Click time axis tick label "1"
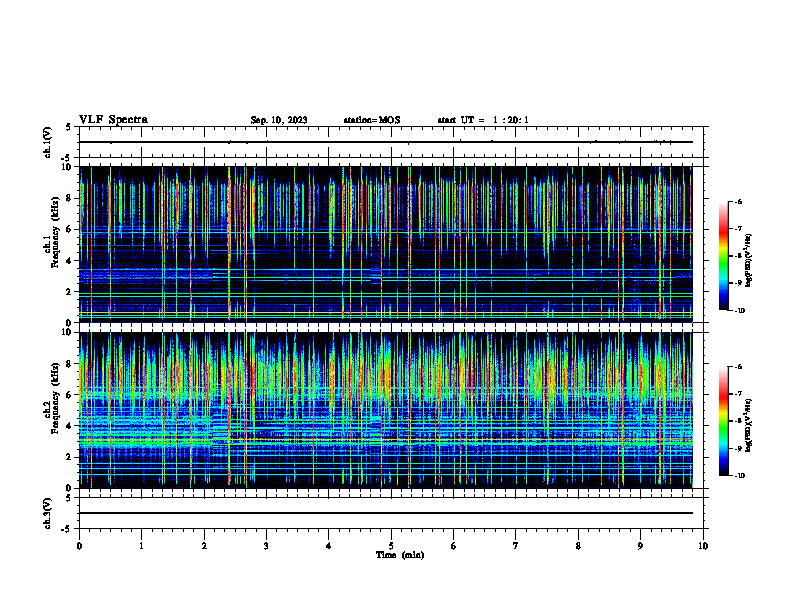792x612 pixels. point(141,546)
